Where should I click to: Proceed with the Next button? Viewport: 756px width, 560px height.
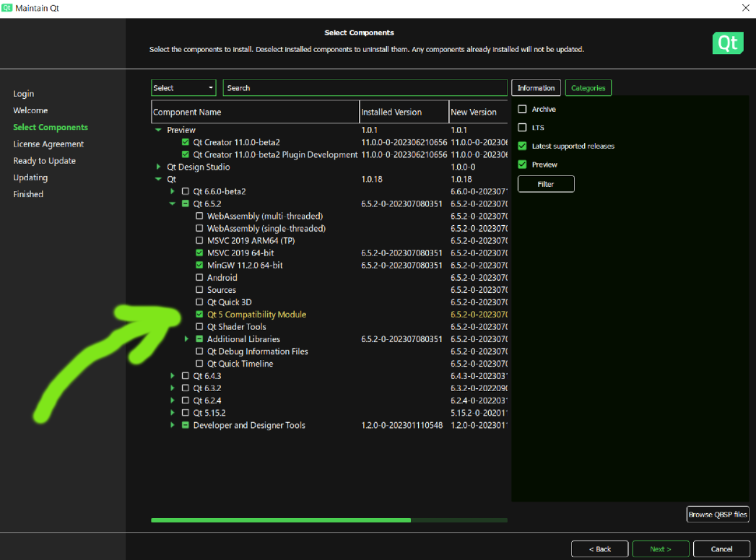pos(660,549)
